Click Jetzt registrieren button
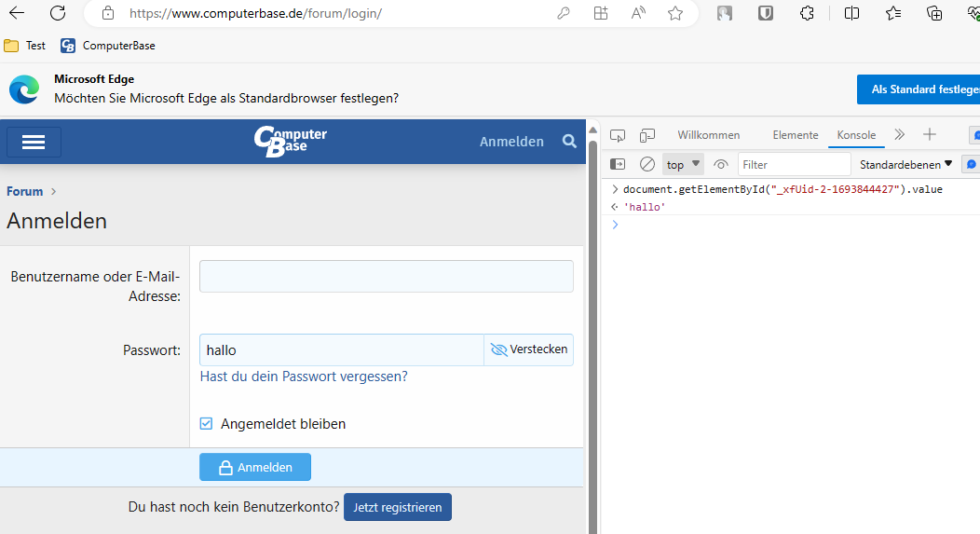This screenshot has height=534, width=980. 398,507
